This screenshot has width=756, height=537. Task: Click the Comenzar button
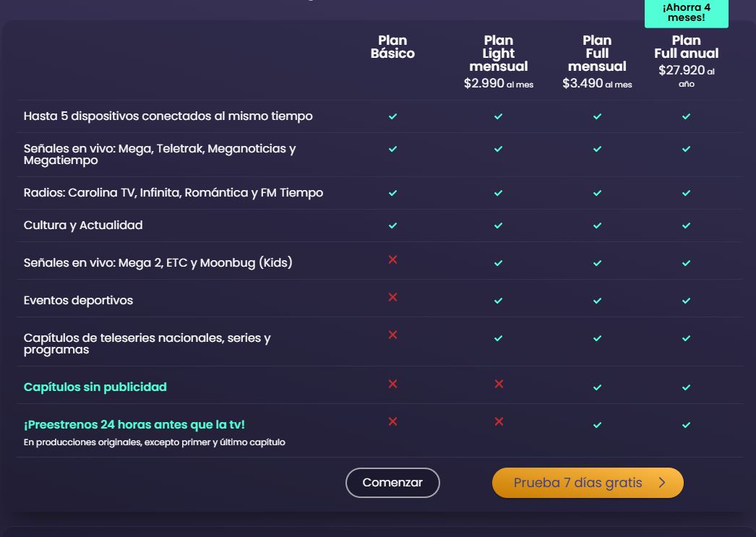click(x=392, y=483)
